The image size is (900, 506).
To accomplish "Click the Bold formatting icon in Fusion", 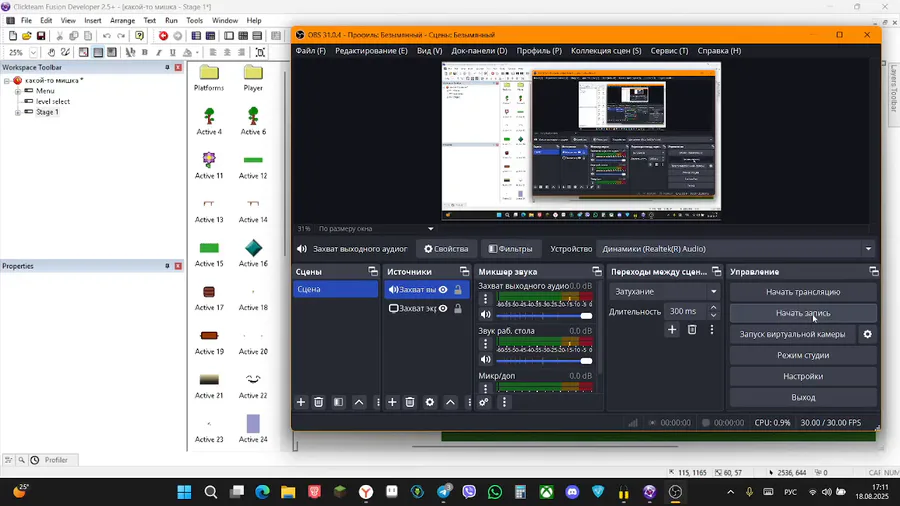I will click(145, 52).
